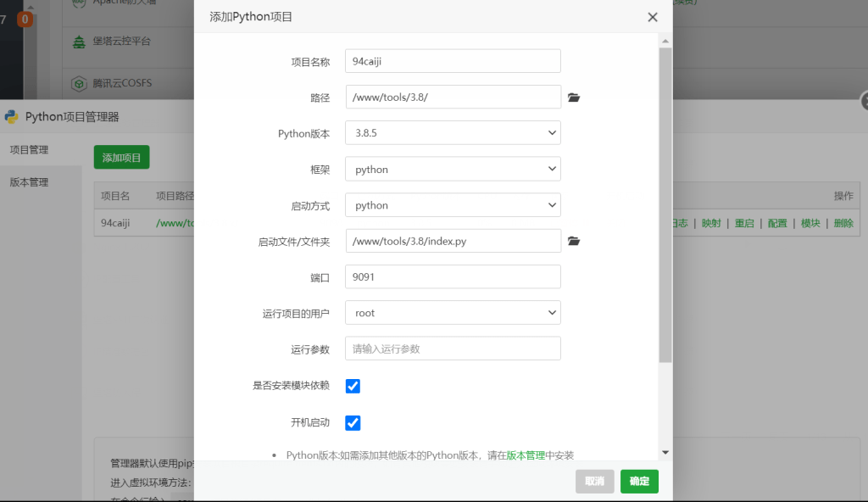The height and width of the screenshot is (502, 868).
Task: Click the 删除 link for 94caiji project
Action: tap(842, 222)
